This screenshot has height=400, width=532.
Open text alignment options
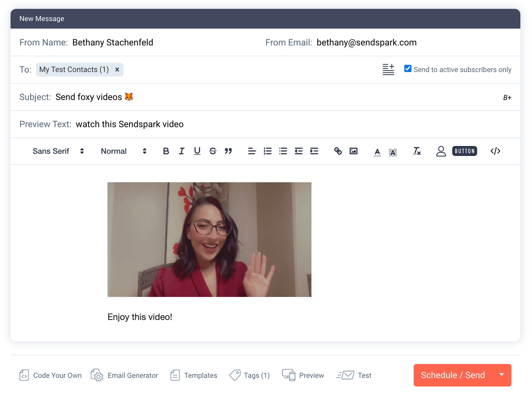252,151
